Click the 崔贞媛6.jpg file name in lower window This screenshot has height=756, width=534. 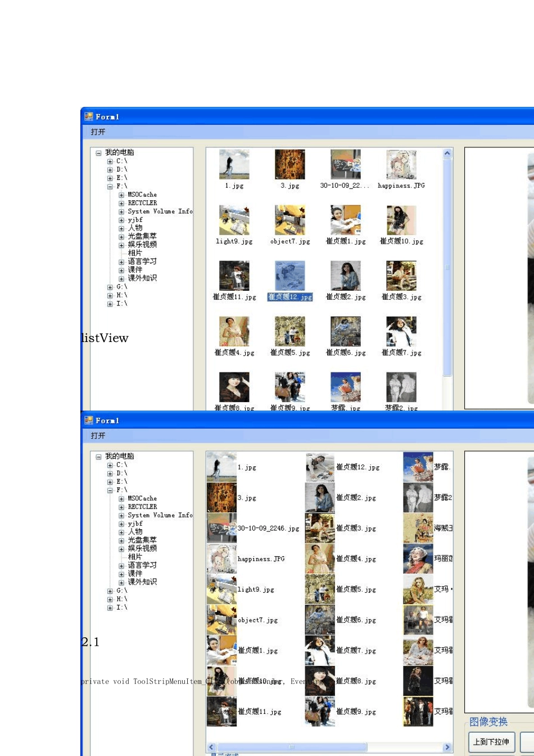click(356, 620)
